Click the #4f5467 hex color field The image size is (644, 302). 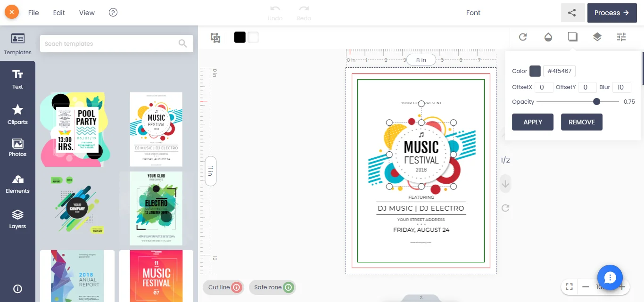(560, 71)
